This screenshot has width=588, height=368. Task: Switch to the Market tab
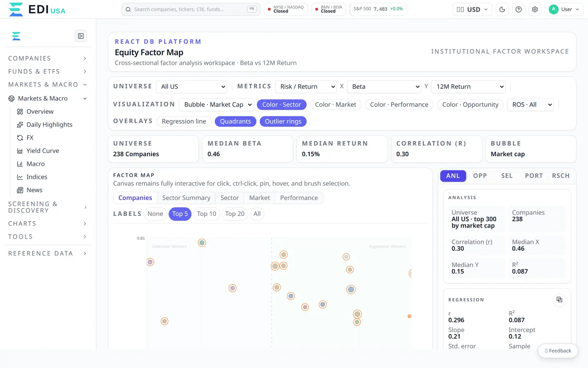(x=260, y=198)
